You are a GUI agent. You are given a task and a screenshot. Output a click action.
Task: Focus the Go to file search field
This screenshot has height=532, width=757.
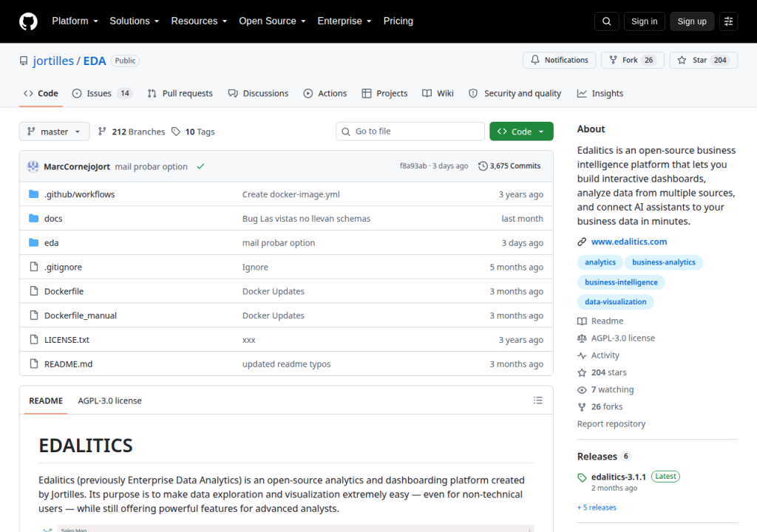pos(410,132)
